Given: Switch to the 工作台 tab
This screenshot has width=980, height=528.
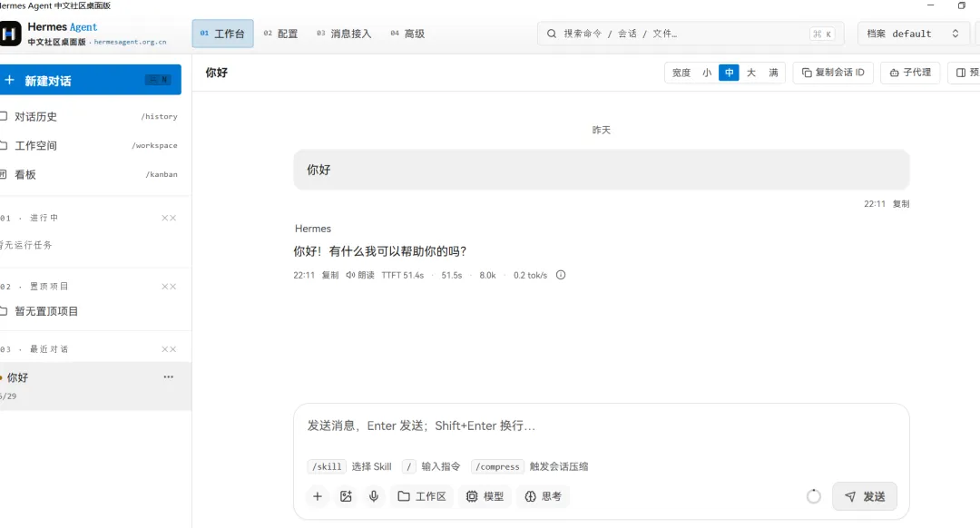Looking at the screenshot, I should (222, 34).
